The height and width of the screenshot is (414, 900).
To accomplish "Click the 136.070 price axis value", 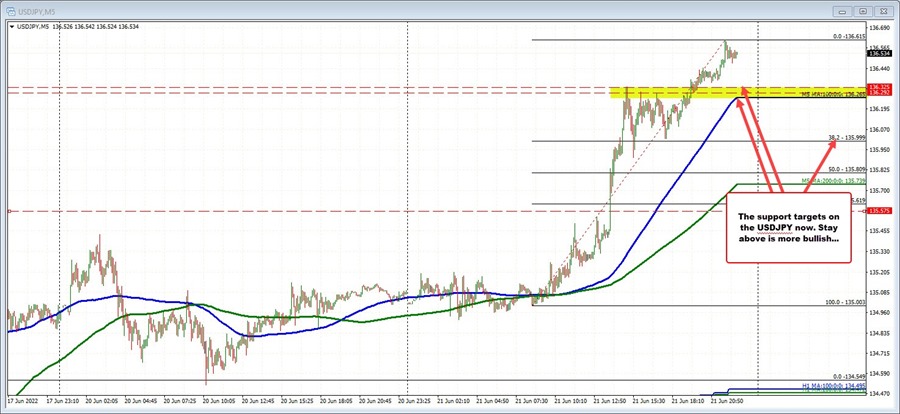I will [x=878, y=129].
